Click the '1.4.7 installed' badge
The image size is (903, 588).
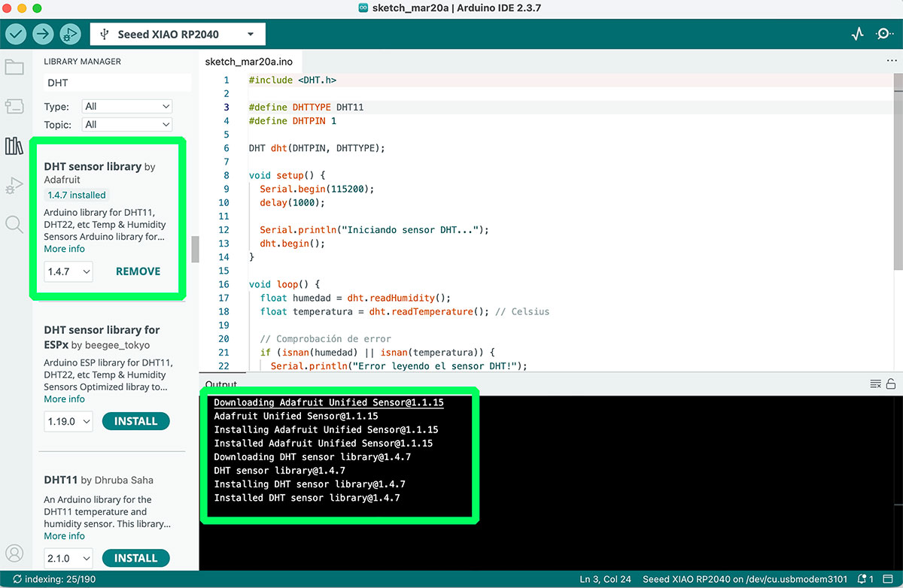(77, 195)
